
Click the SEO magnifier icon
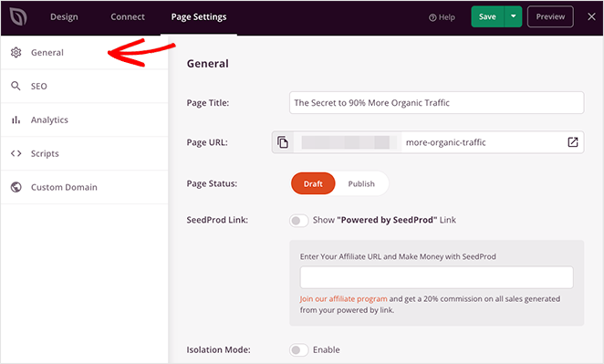click(16, 86)
